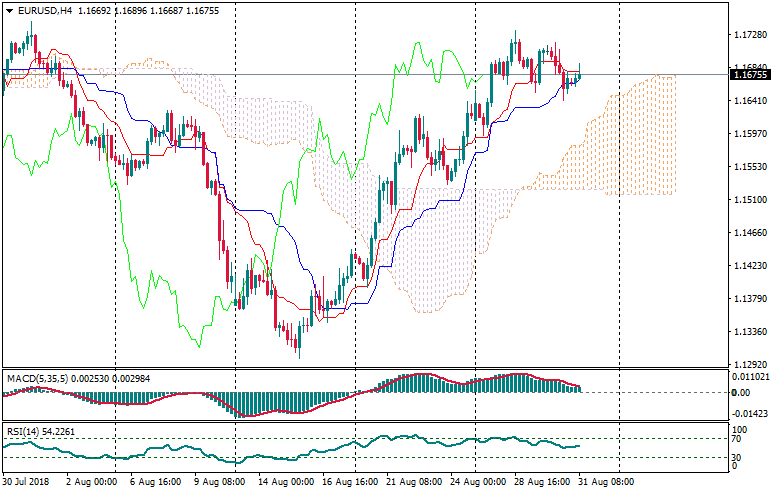Click the MACD -0.01423 scale value

(x=752, y=413)
